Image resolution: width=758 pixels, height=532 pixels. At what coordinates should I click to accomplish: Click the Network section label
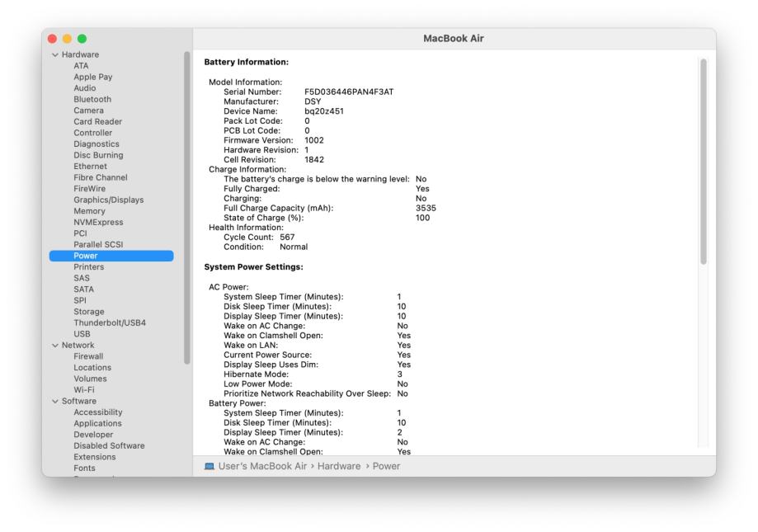coord(78,345)
